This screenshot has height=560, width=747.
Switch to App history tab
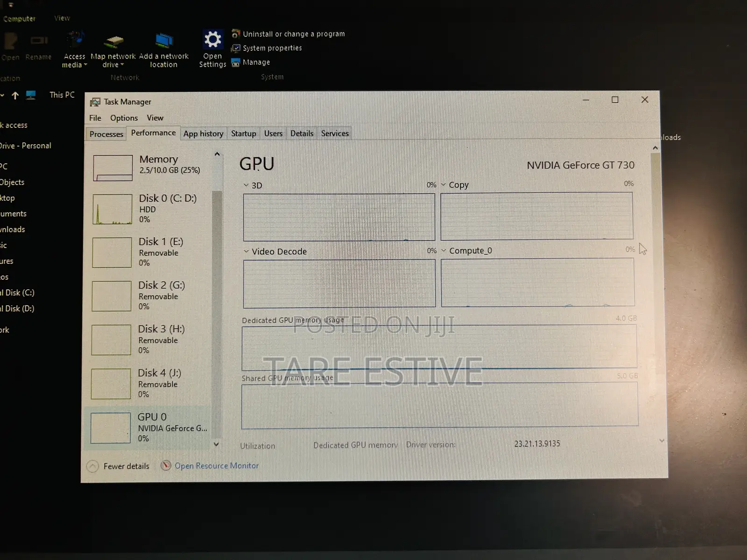pyautogui.click(x=203, y=133)
